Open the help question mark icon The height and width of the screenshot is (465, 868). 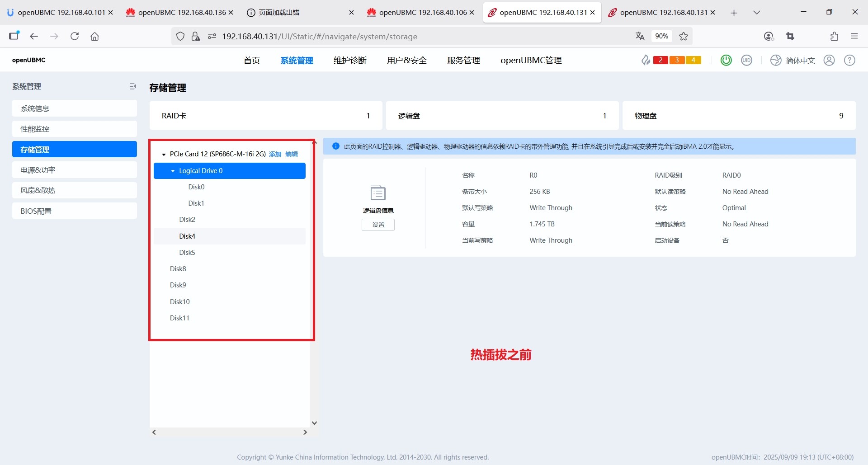click(x=849, y=60)
